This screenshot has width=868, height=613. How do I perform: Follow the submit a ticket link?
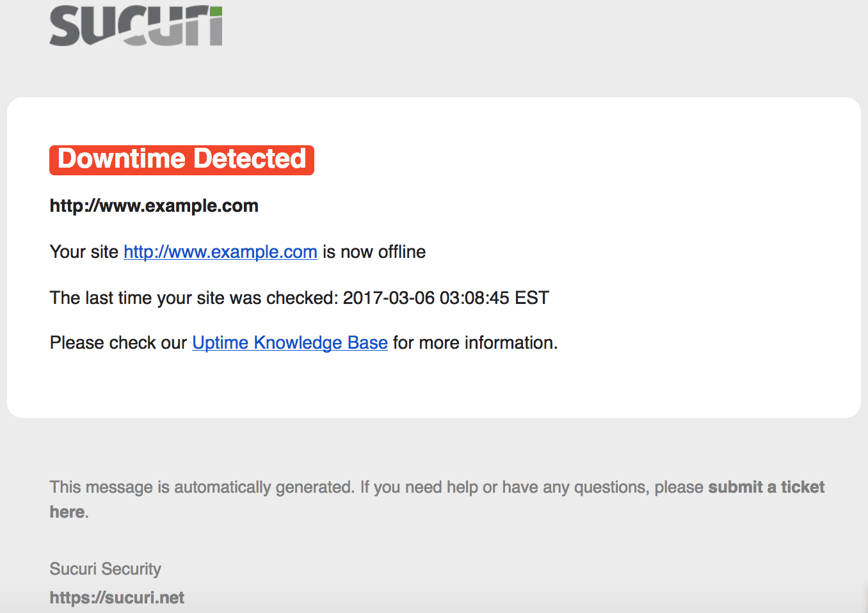(x=766, y=487)
